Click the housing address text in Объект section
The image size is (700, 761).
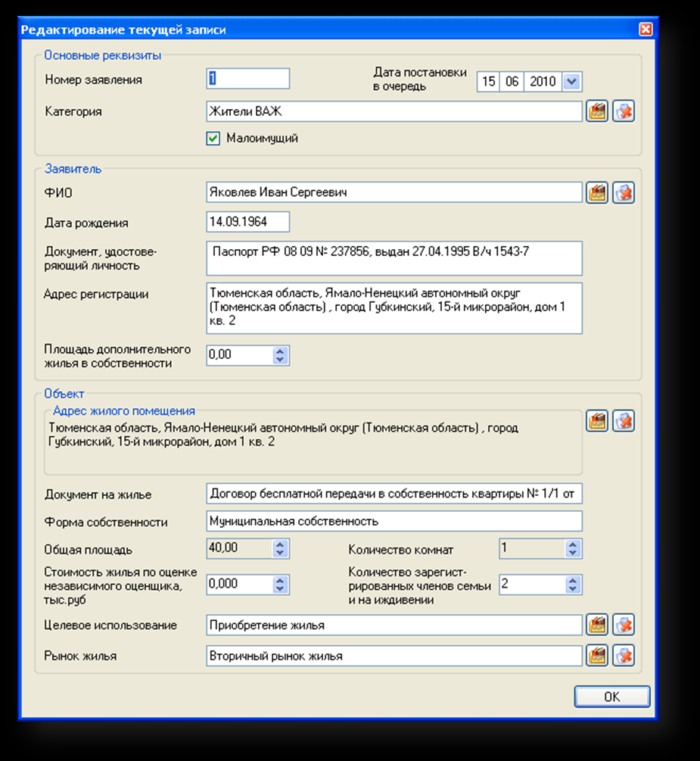(283, 435)
